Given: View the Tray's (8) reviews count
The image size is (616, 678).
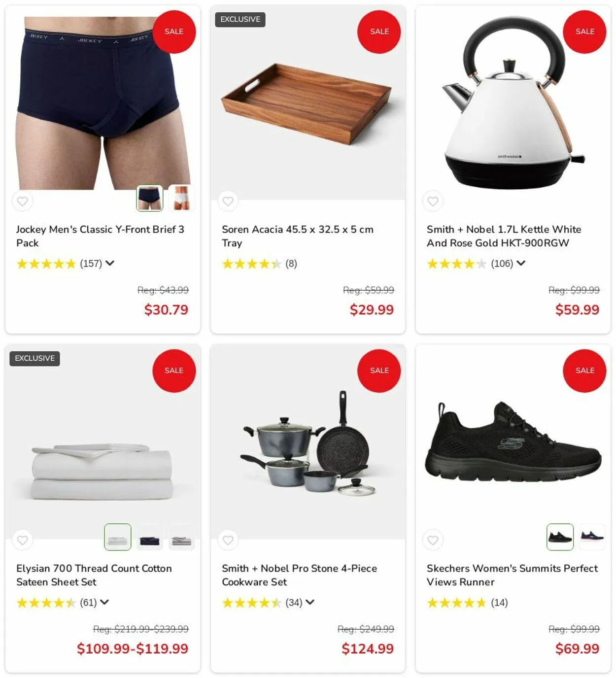Looking at the screenshot, I should click(x=291, y=264).
